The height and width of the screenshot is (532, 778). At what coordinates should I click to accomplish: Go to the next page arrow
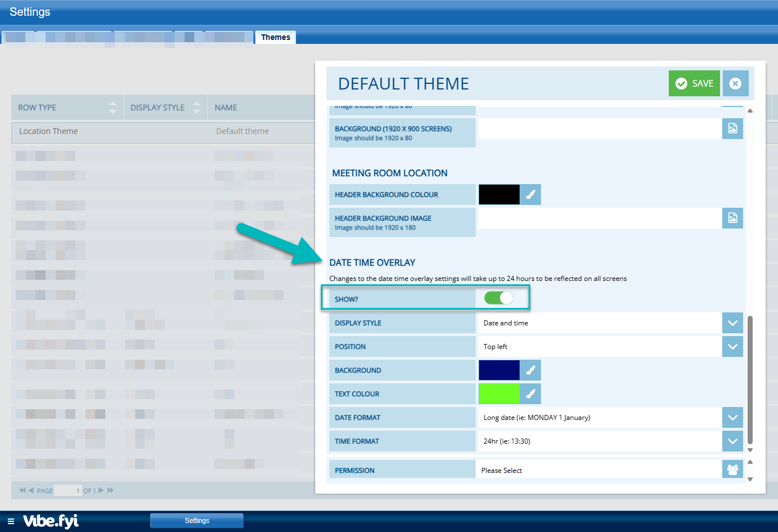coord(101,490)
